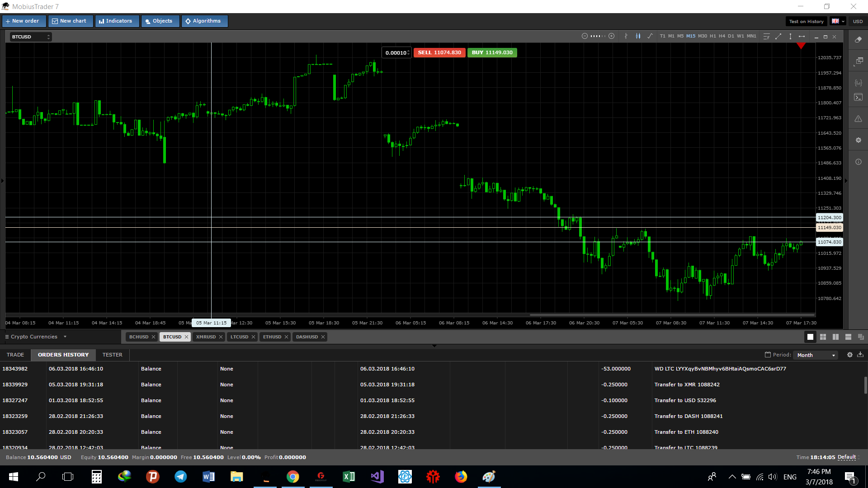Select the vertical line drawing tool
Image resolution: width=868 pixels, height=488 pixels.
tap(790, 36)
